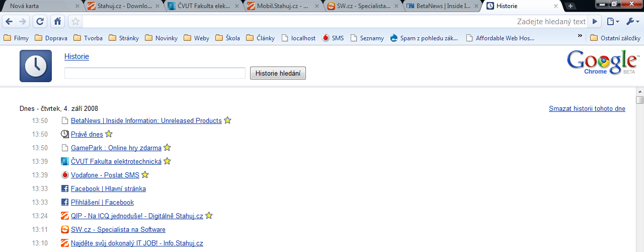The image size is (644, 252).
Task: Close the Historie tab
Action: coord(555,6)
